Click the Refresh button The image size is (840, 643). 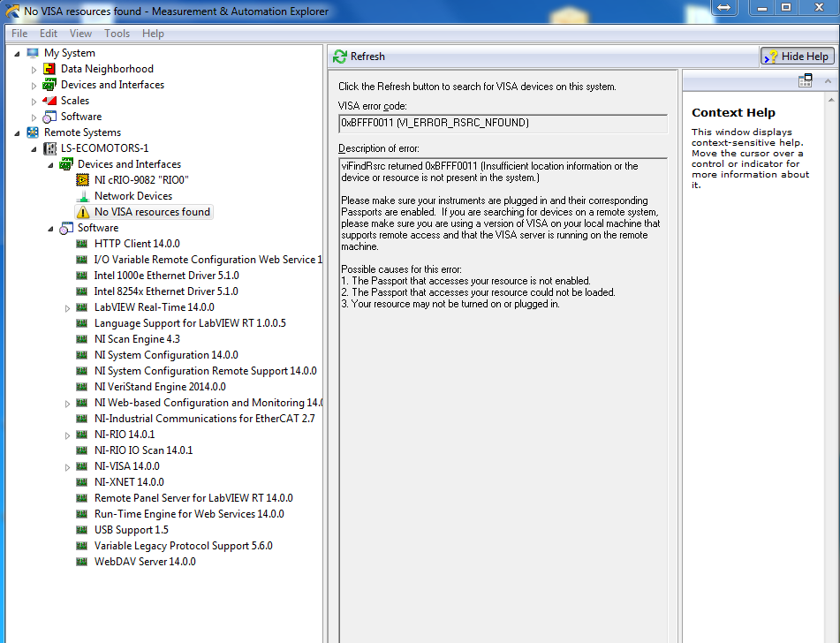[359, 57]
